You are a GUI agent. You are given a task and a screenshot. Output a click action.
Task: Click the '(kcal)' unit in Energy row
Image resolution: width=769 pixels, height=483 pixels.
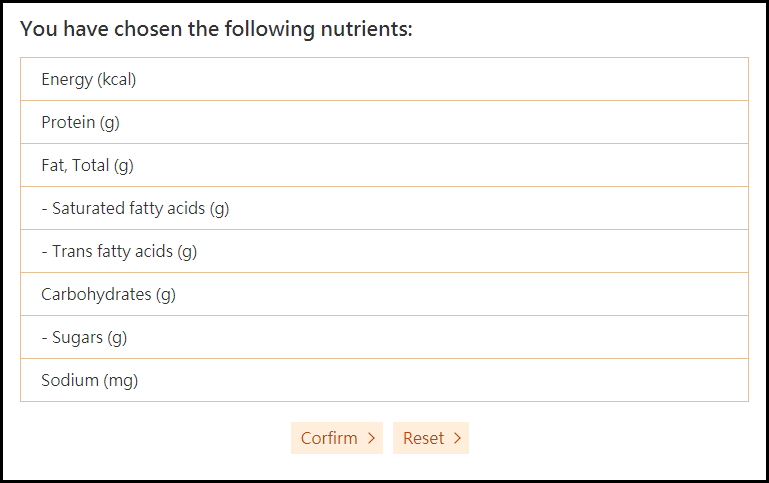[117, 80]
